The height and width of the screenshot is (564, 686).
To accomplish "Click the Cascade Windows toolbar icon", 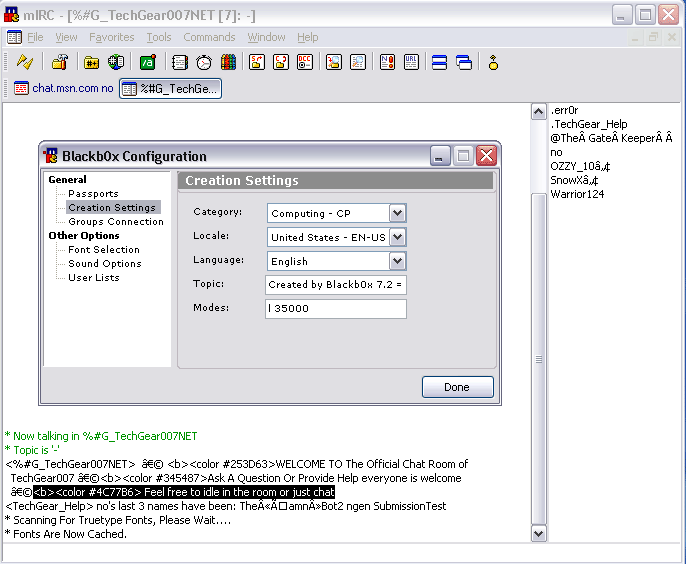I will tap(464, 62).
